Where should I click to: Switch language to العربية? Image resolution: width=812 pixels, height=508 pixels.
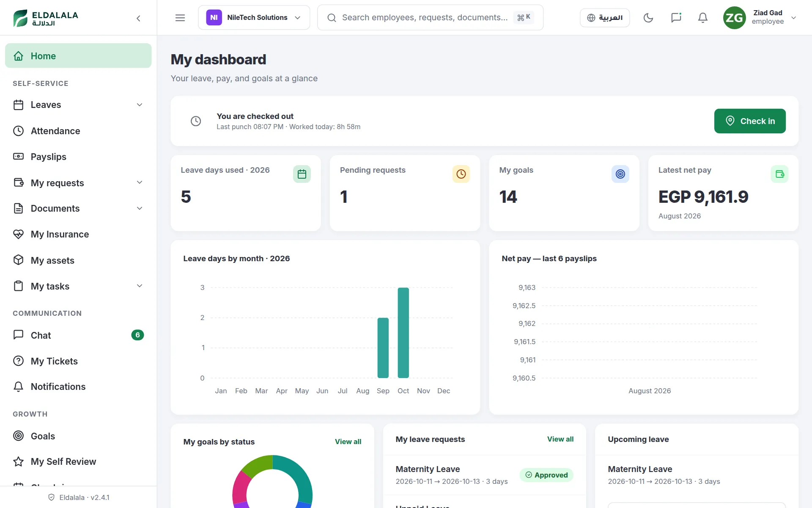pos(605,18)
